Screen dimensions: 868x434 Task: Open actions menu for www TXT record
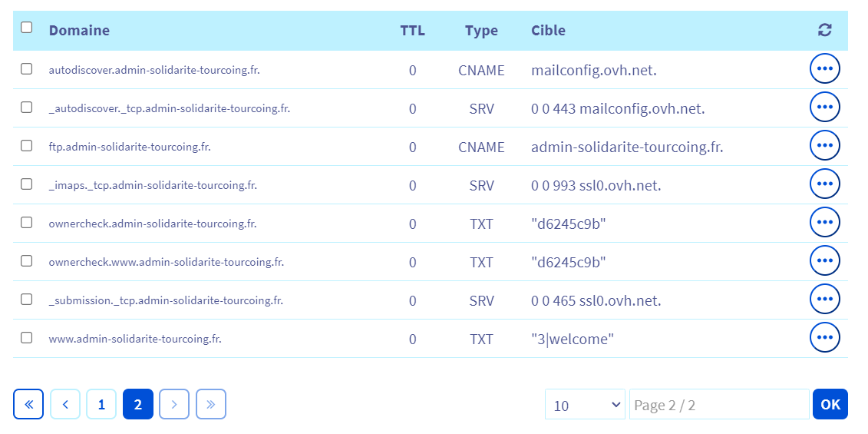[824, 338]
